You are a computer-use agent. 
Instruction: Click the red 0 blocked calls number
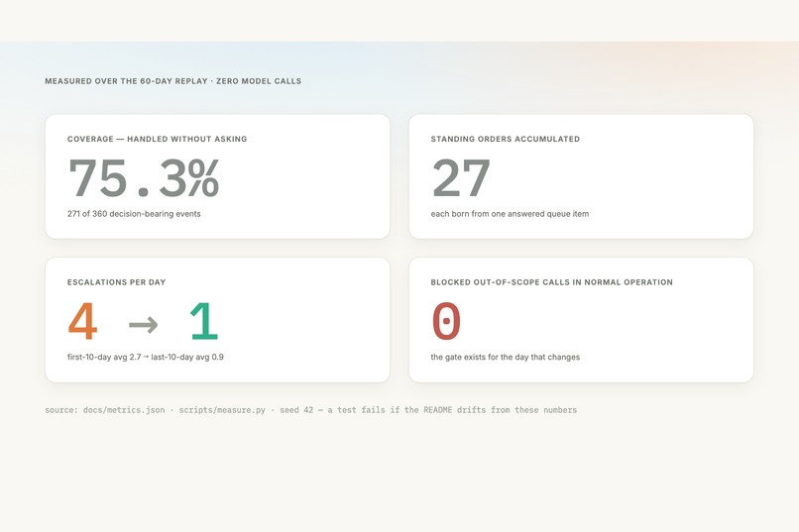446,321
